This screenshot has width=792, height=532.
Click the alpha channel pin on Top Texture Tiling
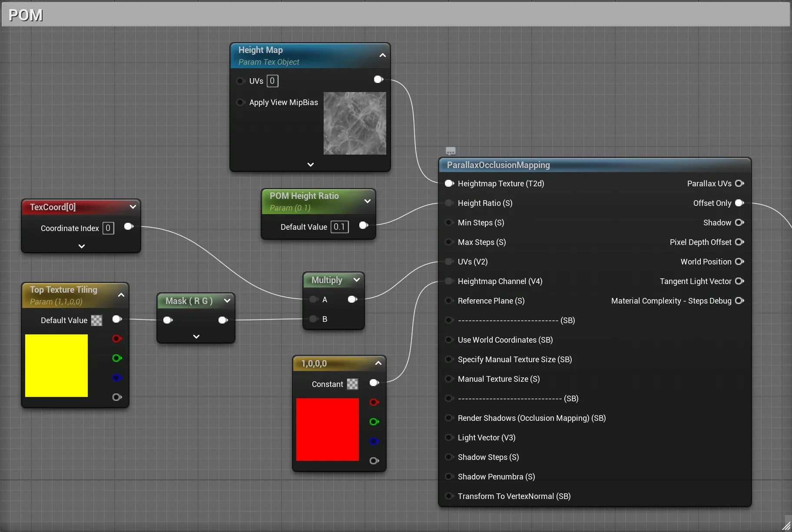tap(117, 397)
